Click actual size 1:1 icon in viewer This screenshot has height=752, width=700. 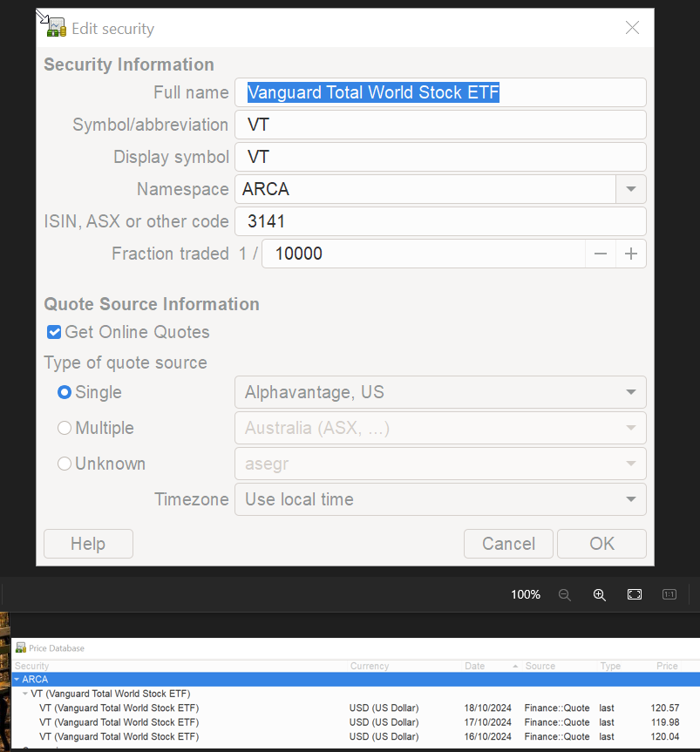669,594
